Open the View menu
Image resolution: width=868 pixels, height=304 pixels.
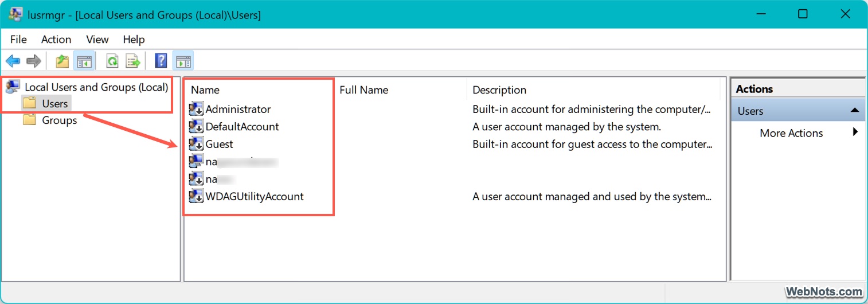[97, 40]
